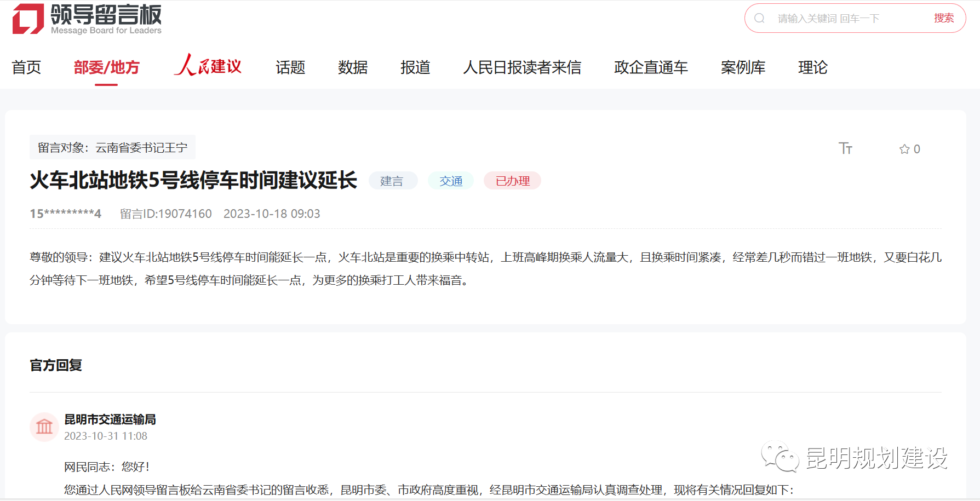Click the 昆明市交通运输局 avatar icon
980x501 pixels.
pyautogui.click(x=44, y=427)
